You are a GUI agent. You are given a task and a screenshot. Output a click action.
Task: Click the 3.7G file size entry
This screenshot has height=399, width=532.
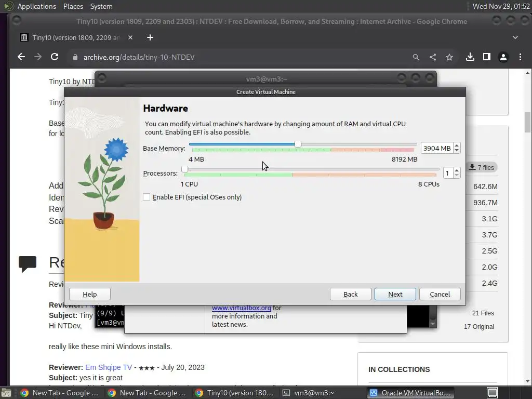point(489,235)
